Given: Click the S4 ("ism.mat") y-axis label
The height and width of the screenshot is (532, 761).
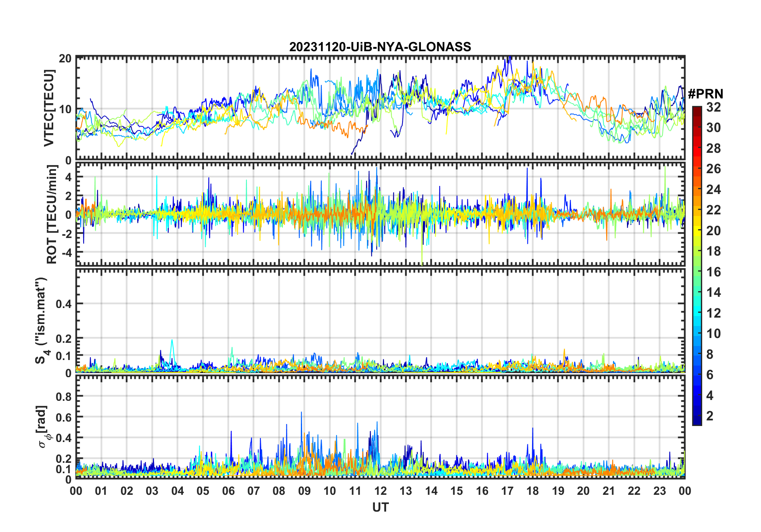Looking at the screenshot, I should (x=42, y=320).
